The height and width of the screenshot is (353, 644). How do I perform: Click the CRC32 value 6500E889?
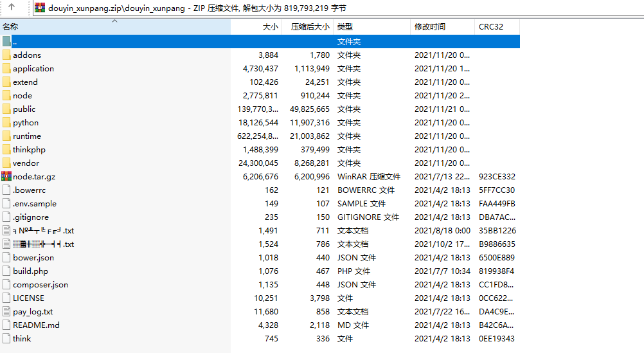coord(497,258)
